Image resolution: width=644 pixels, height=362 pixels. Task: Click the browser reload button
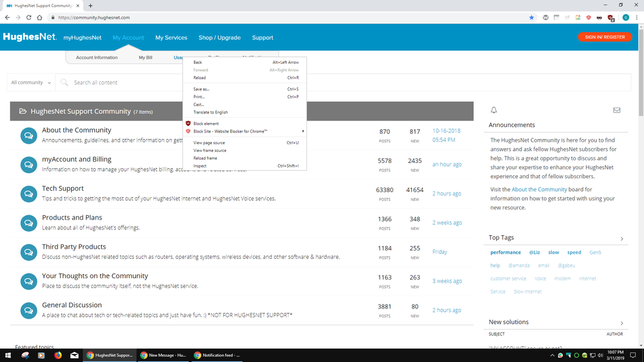point(28,17)
